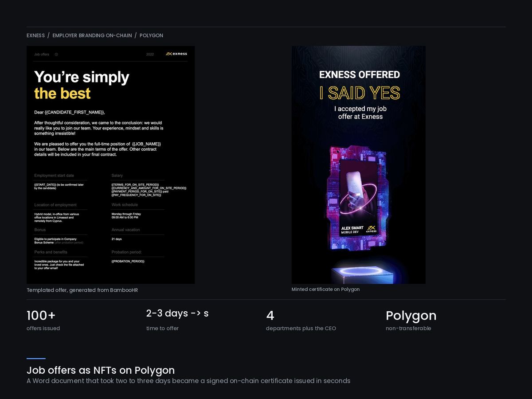
Task: Click caption 'Minted certificate on Polygon'
Action: [325, 289]
